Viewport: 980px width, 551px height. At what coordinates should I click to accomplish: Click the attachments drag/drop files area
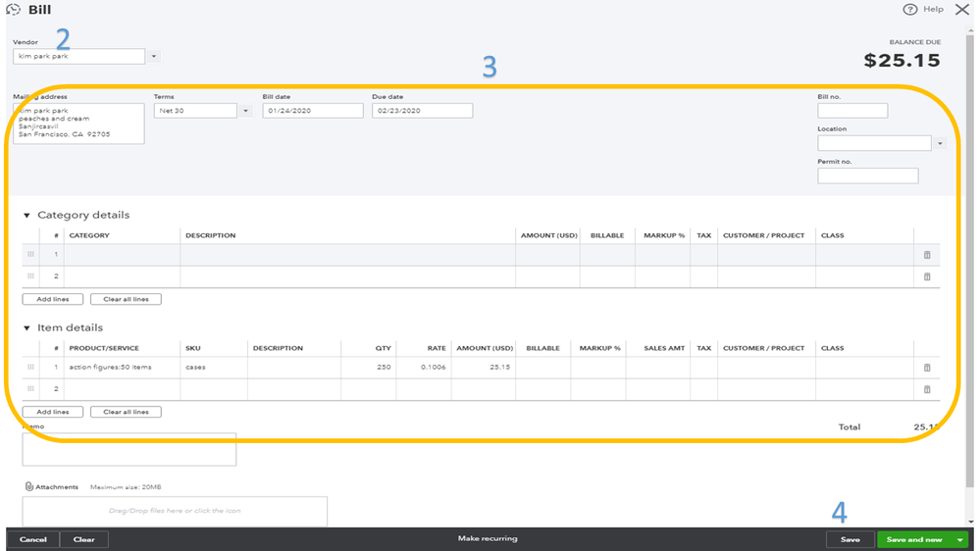pos(175,511)
